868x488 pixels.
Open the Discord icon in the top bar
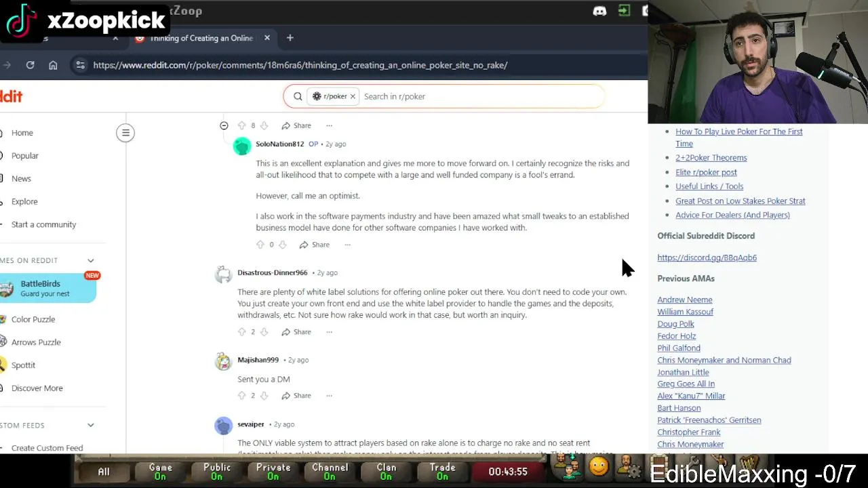coord(599,11)
